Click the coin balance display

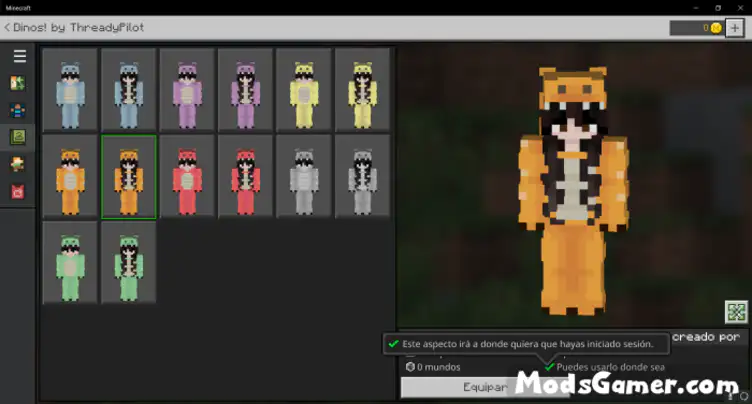point(696,28)
